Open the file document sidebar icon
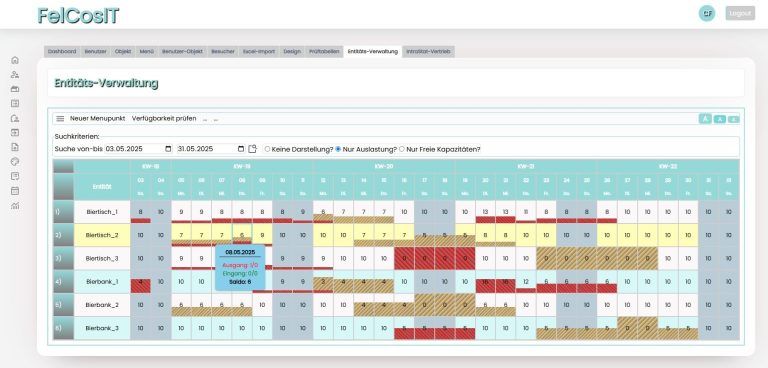This screenshot has width=768, height=368. [15, 147]
